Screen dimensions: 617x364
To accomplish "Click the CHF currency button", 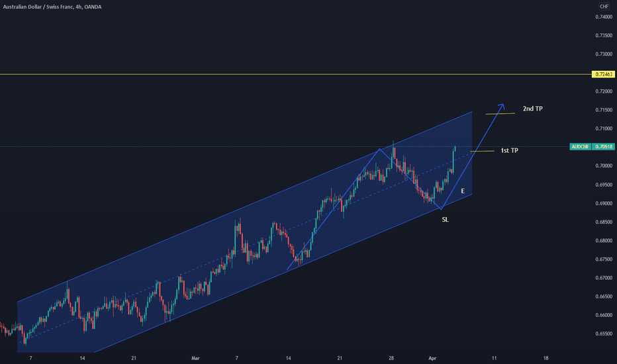I will 604,7.
